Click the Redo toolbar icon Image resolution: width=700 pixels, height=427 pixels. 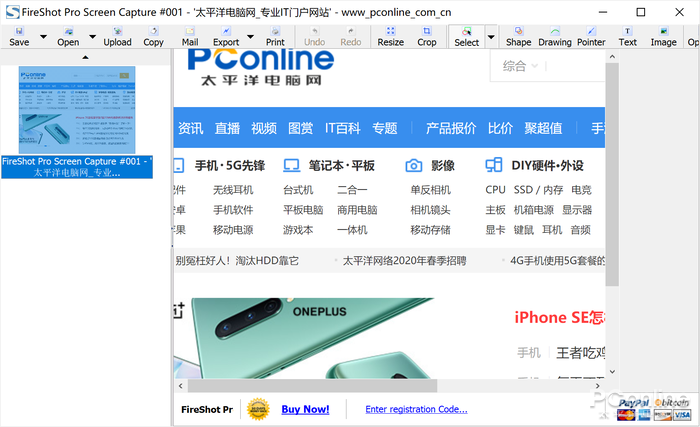[350, 36]
